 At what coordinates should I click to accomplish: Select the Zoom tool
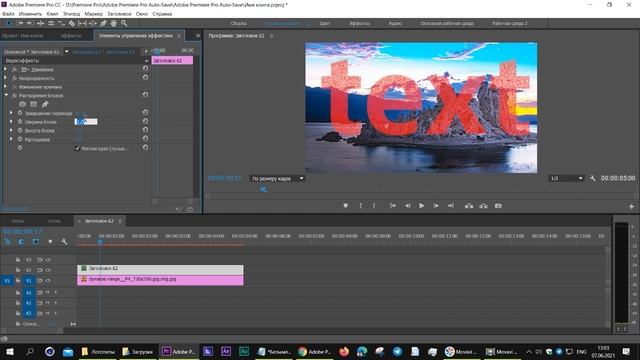pos(124,24)
